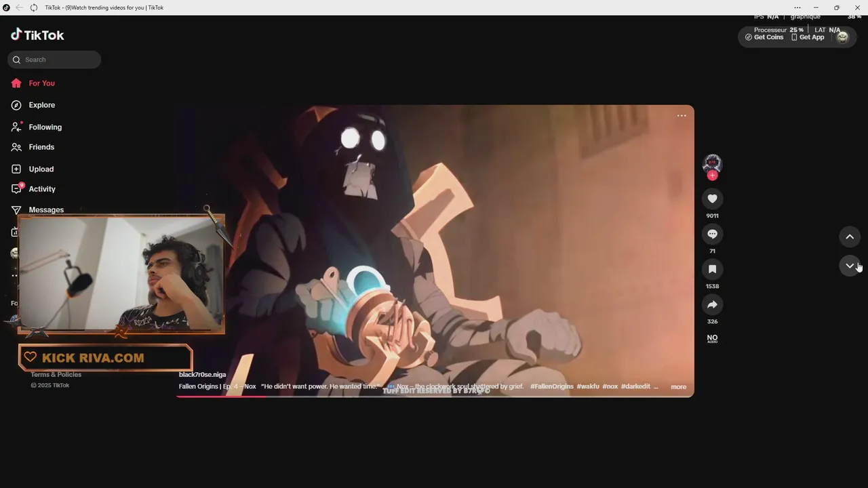Click the Get App phone icon
The height and width of the screenshot is (488, 868).
[x=794, y=37]
